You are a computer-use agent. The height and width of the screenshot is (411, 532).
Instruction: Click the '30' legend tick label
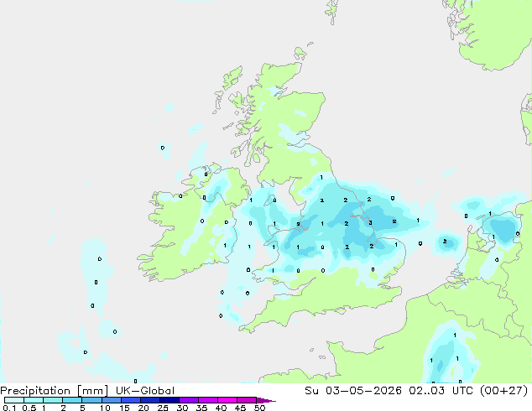[x=182, y=408]
